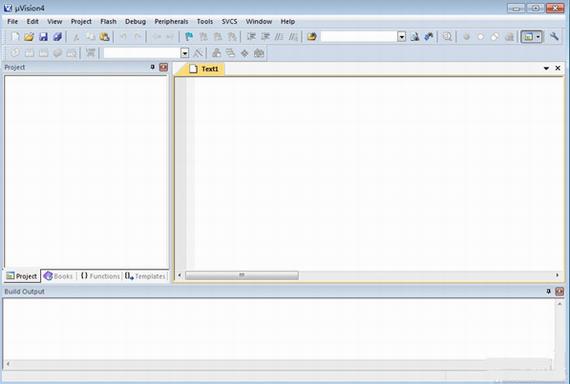Click the Incremental Find binoculars icon

(x=429, y=37)
